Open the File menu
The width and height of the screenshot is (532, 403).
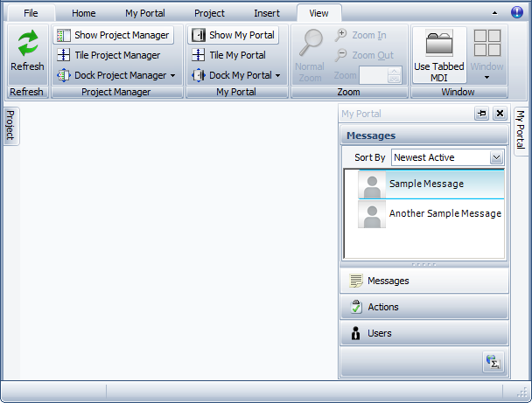point(31,13)
